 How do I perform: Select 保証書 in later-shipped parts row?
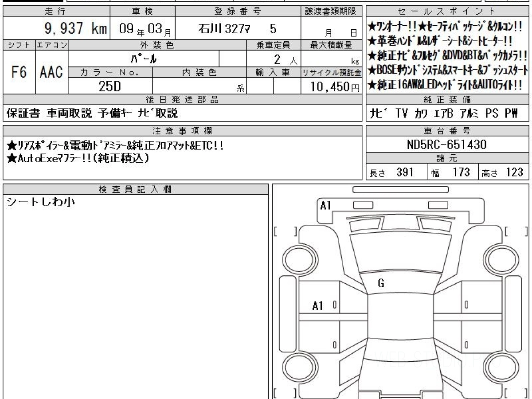[x=23, y=113]
